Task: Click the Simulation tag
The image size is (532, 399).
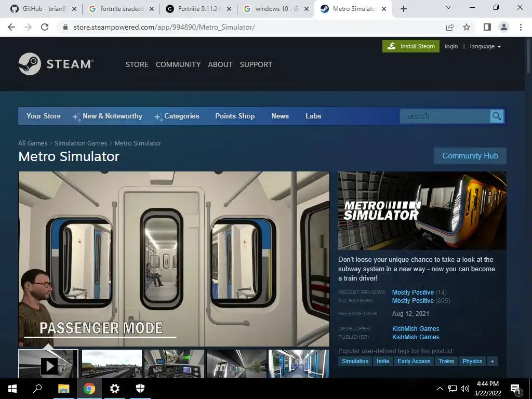Action: click(x=355, y=361)
